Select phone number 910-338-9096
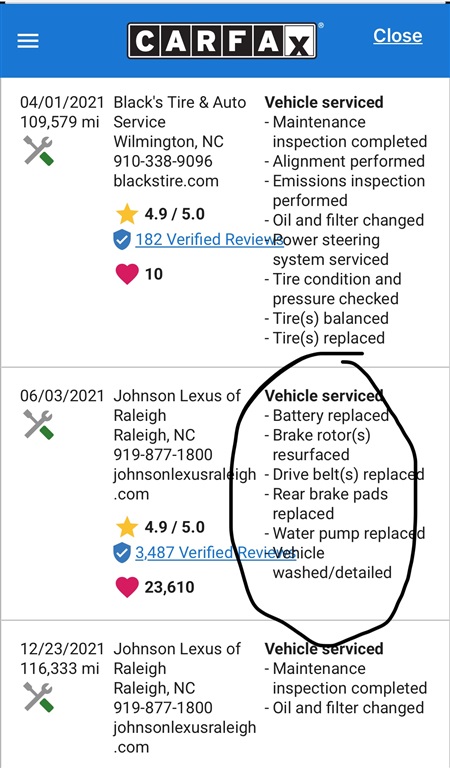450x768 pixels. point(163,161)
